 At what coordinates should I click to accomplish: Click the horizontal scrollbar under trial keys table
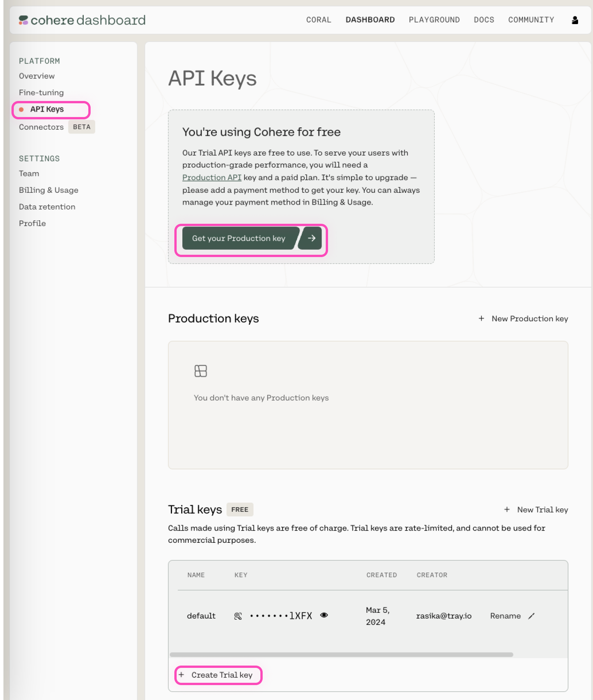(341, 654)
